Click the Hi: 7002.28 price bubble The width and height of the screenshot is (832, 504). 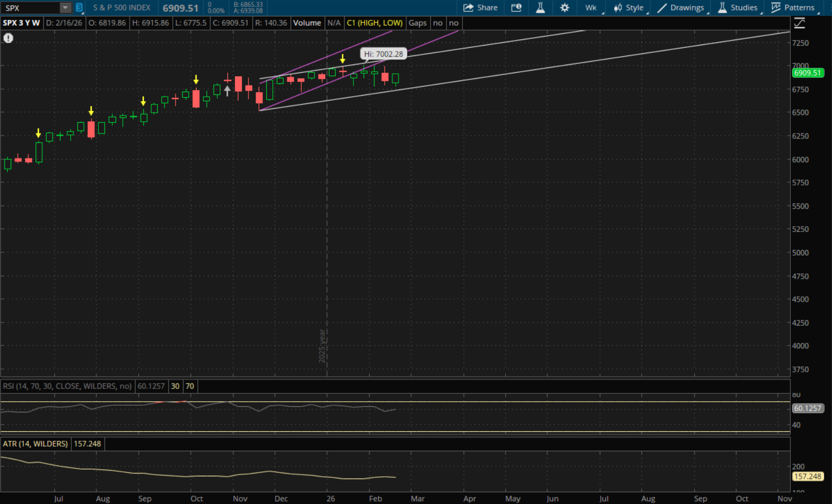tap(383, 54)
